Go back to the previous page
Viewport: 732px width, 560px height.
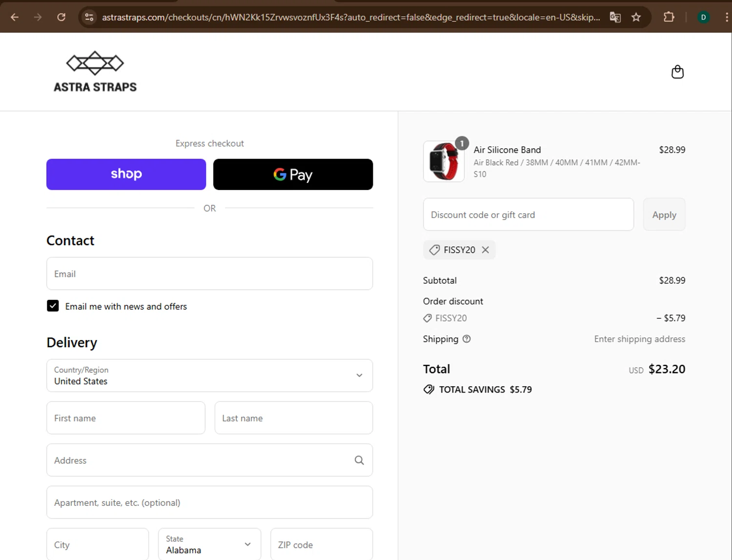click(15, 17)
